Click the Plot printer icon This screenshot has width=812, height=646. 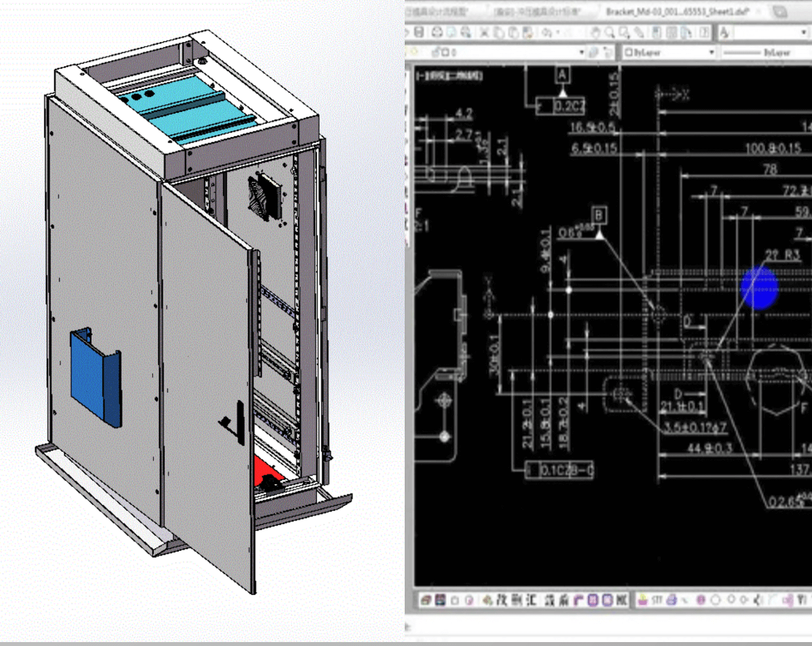[x=437, y=32]
